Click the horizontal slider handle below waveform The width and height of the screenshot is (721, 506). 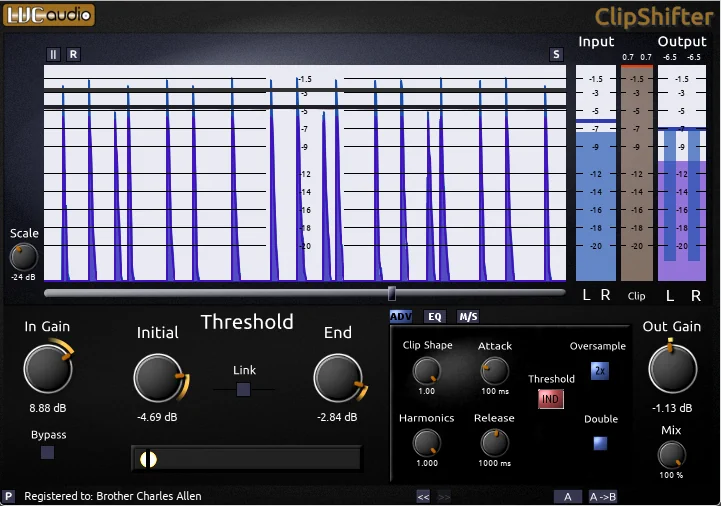(392, 293)
